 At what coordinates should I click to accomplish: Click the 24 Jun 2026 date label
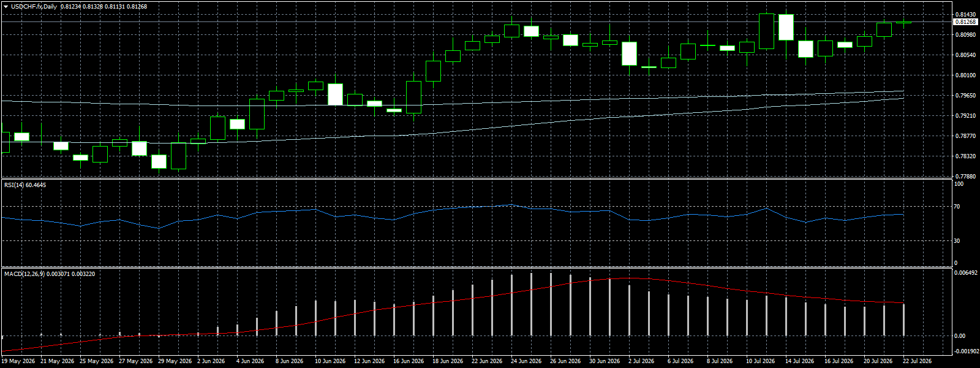click(526, 361)
